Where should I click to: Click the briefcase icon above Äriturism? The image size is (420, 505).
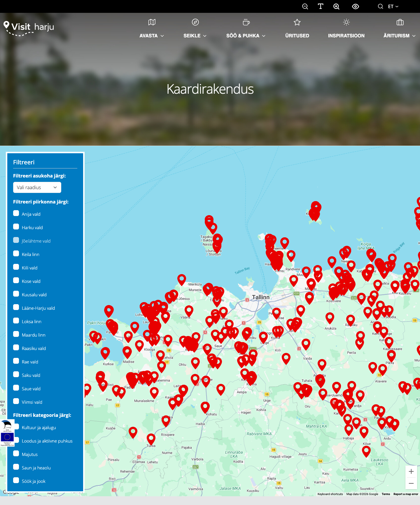point(400,22)
